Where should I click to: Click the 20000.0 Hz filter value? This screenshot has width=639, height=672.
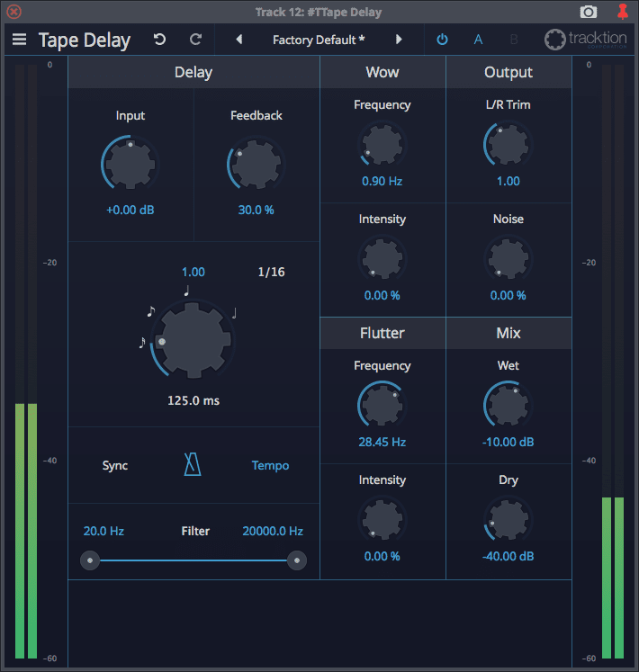pos(273,531)
